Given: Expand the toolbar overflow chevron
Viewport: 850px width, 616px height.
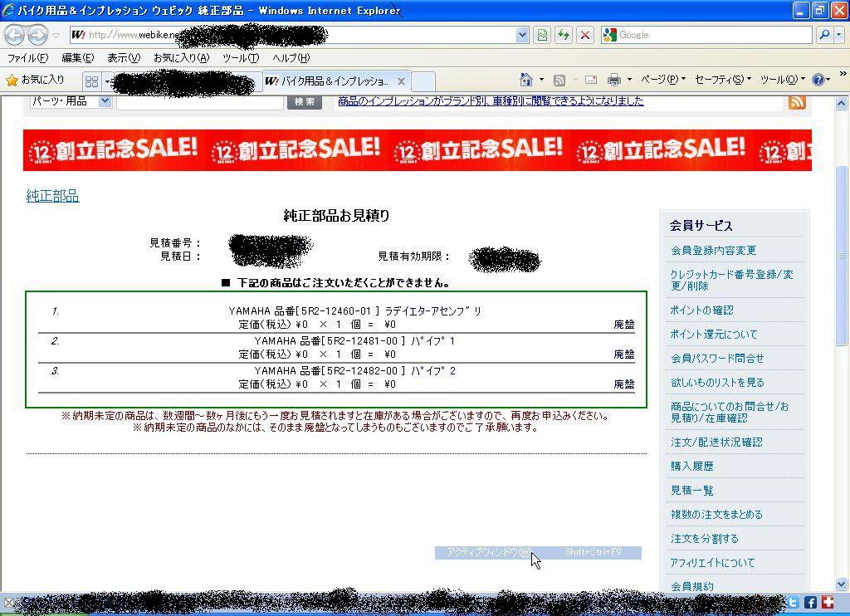Looking at the screenshot, I should [843, 74].
